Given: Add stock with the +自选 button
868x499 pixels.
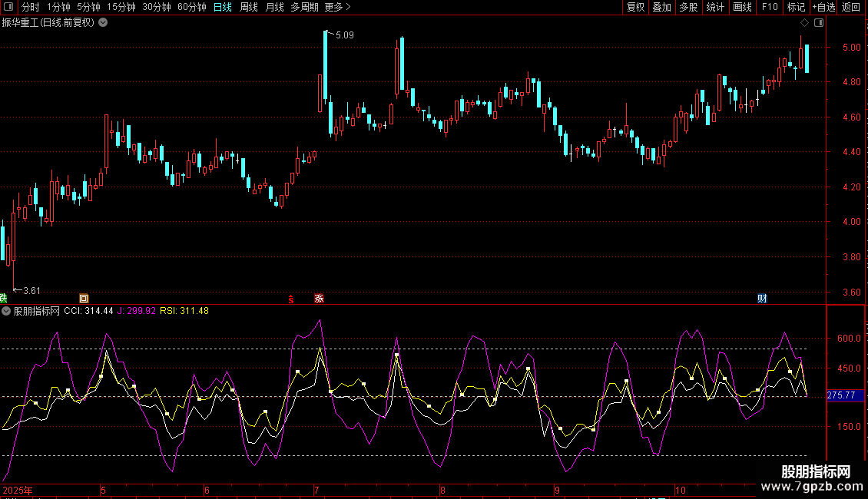Looking at the screenshot, I should (823, 7).
